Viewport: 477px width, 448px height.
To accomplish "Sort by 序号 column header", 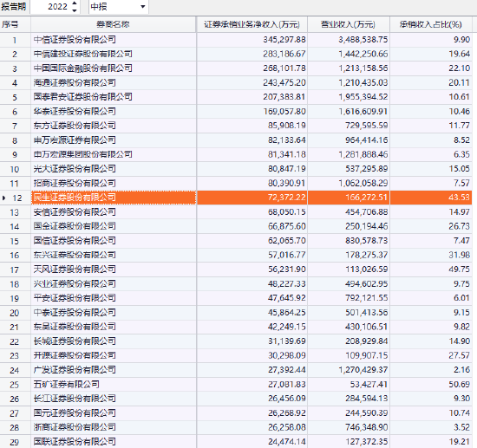I will point(16,24).
